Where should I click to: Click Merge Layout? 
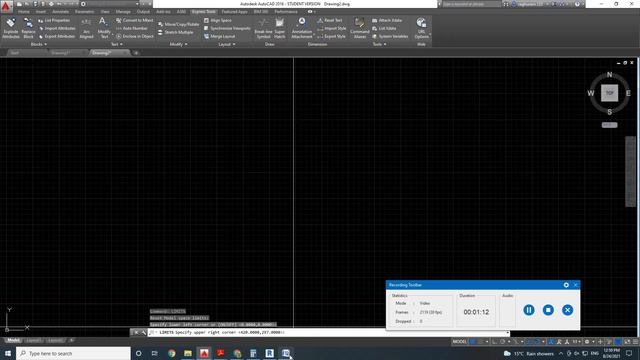point(219,36)
